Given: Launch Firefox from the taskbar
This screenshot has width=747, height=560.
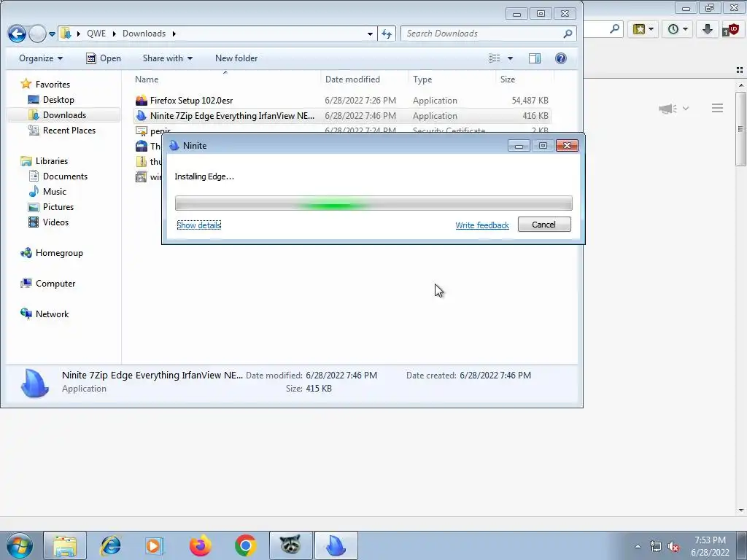Looking at the screenshot, I should click(200, 545).
